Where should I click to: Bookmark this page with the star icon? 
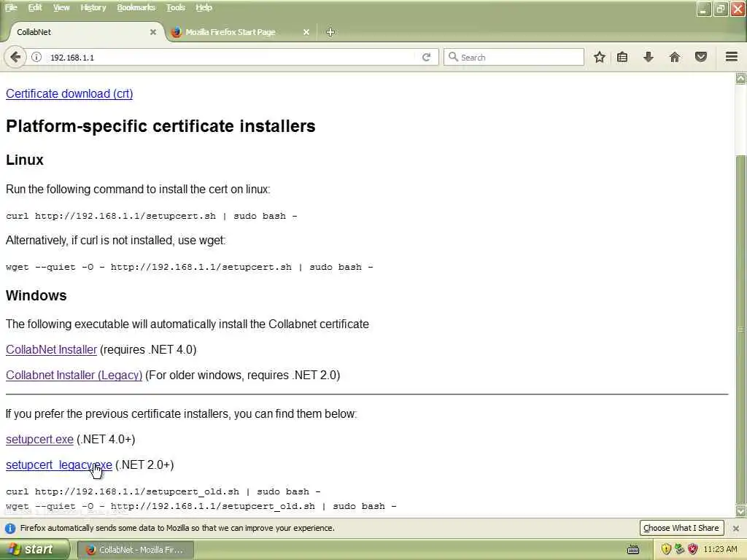point(600,57)
